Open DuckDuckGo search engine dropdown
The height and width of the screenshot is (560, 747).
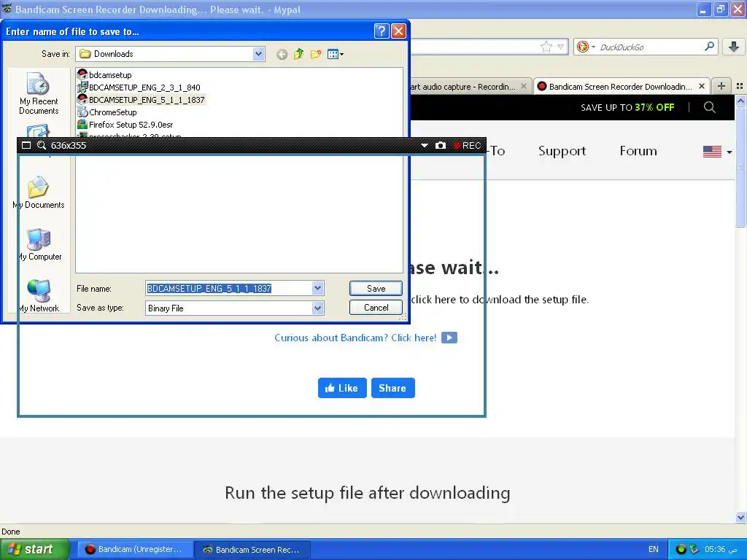coord(586,47)
